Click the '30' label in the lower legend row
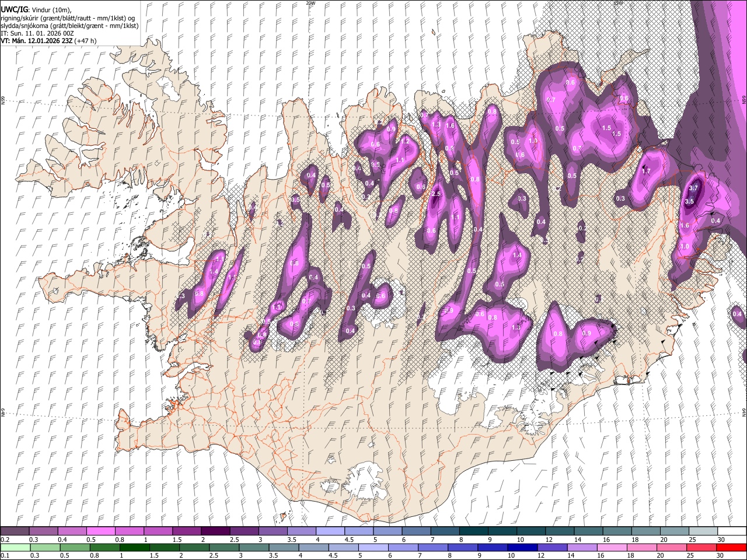 click(x=720, y=555)
